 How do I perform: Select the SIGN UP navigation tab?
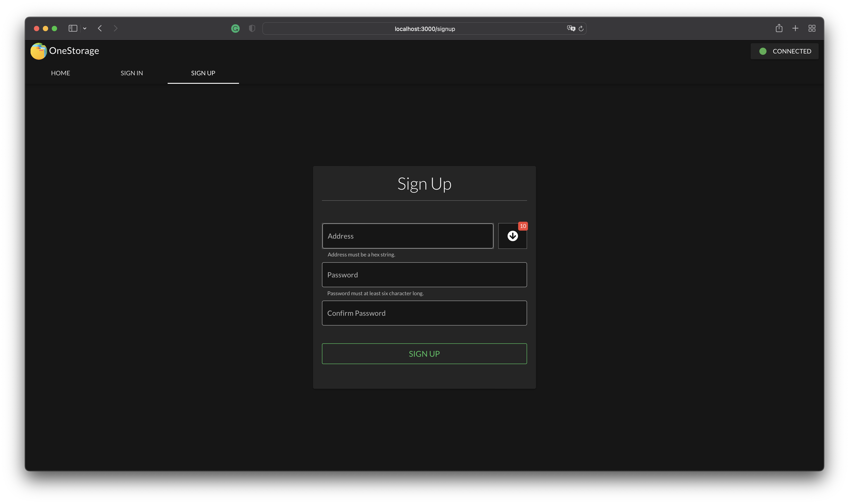203,73
